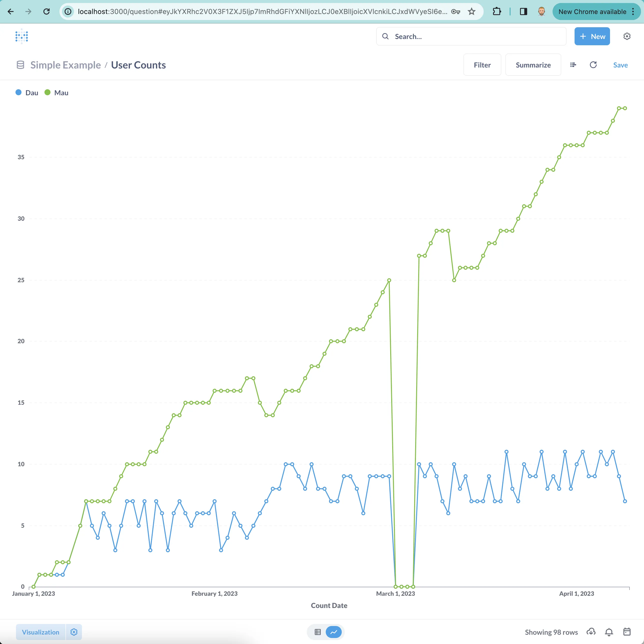
Task: Open the download results options
Action: [591, 632]
